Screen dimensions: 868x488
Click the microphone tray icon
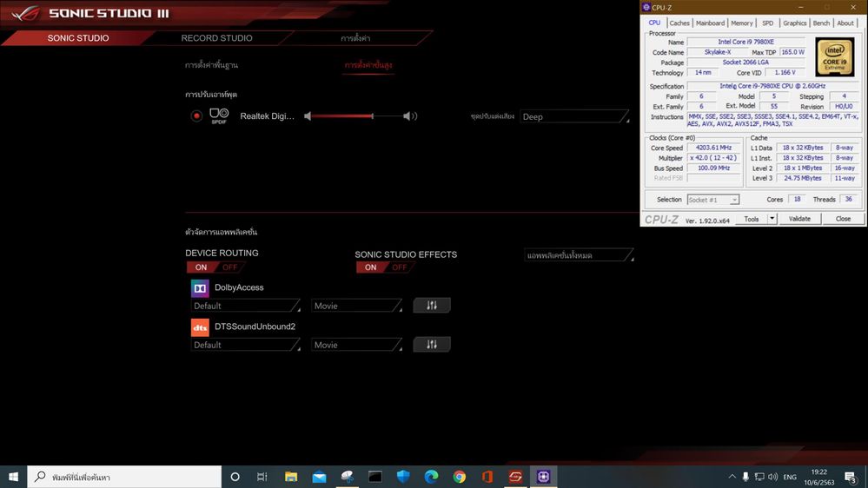(745, 477)
